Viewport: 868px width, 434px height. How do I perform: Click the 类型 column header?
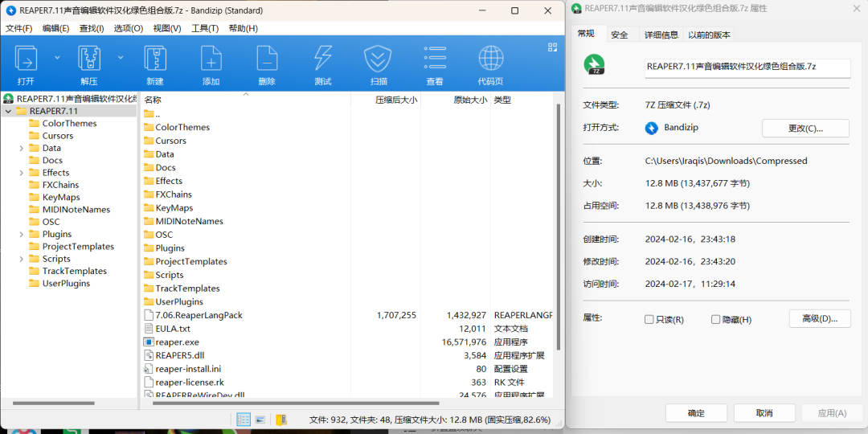pyautogui.click(x=522, y=100)
